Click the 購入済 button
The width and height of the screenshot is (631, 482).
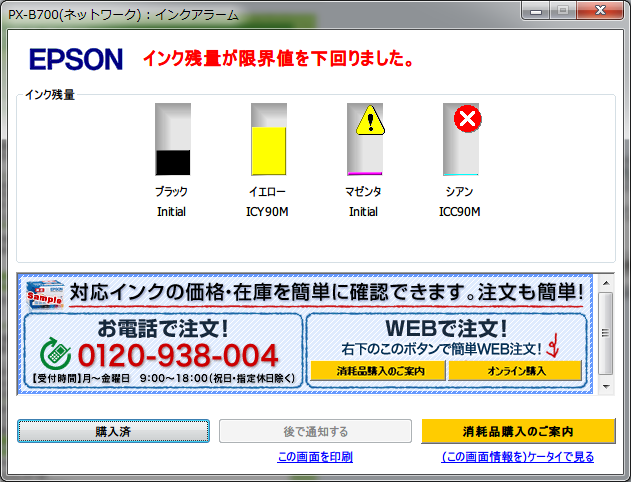pyautogui.click(x=113, y=431)
